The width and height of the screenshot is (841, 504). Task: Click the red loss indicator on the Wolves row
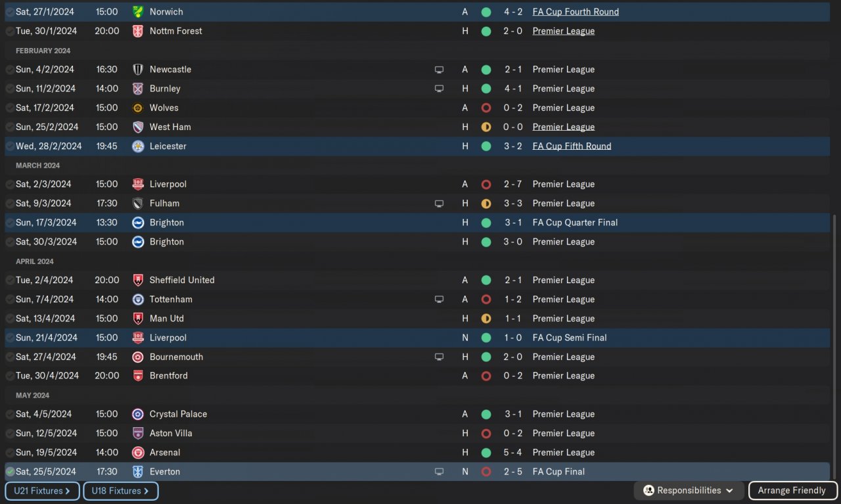tap(486, 108)
